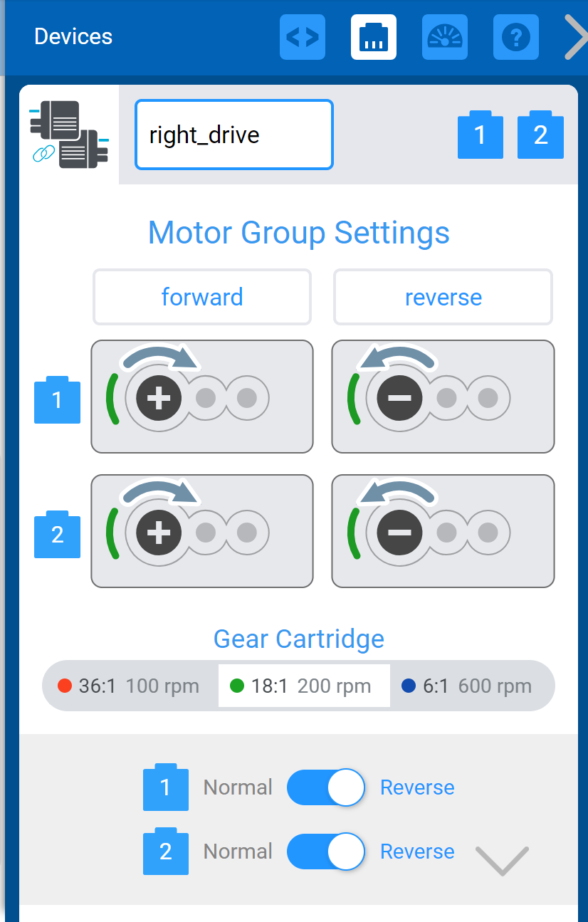This screenshot has height=922, width=588.
Task: Open the reverse direction name box
Action: point(443,297)
